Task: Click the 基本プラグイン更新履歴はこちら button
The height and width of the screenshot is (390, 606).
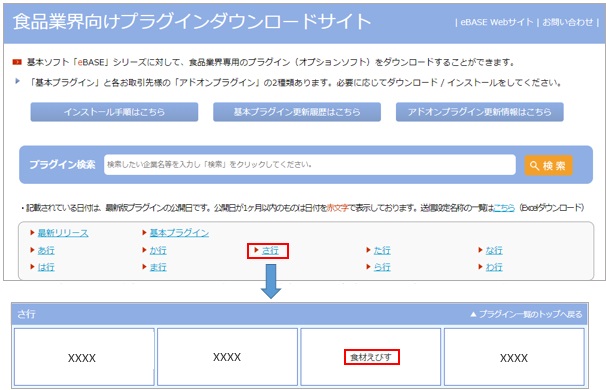Action: pos(297,112)
